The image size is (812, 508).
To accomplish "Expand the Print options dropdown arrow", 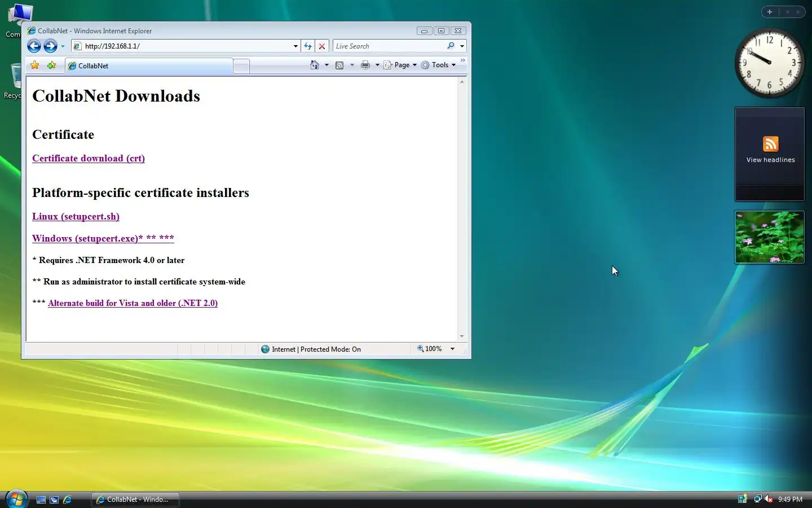I will (377, 65).
